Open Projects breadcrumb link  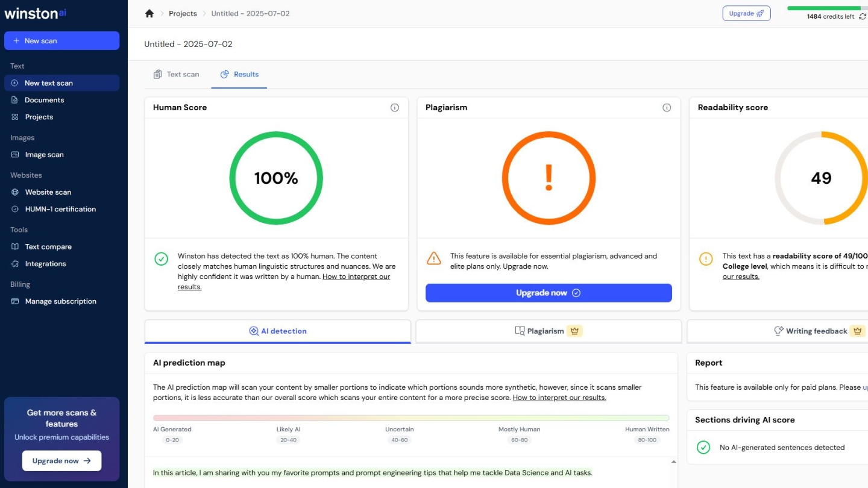click(x=183, y=13)
